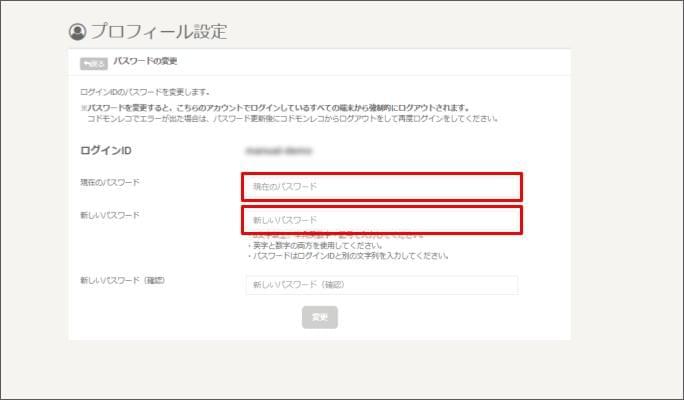This screenshot has height=400, width=684.
Task: Select the パスワードの変更 section heading
Action: pos(147,63)
